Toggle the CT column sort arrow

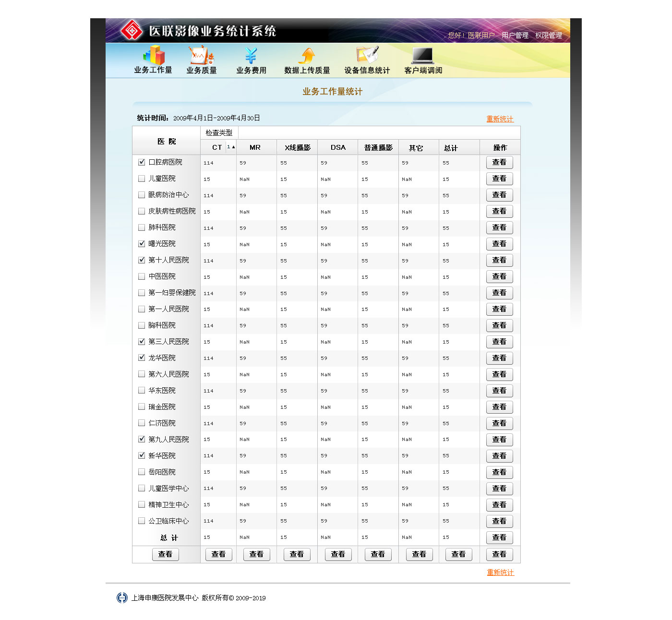click(231, 147)
